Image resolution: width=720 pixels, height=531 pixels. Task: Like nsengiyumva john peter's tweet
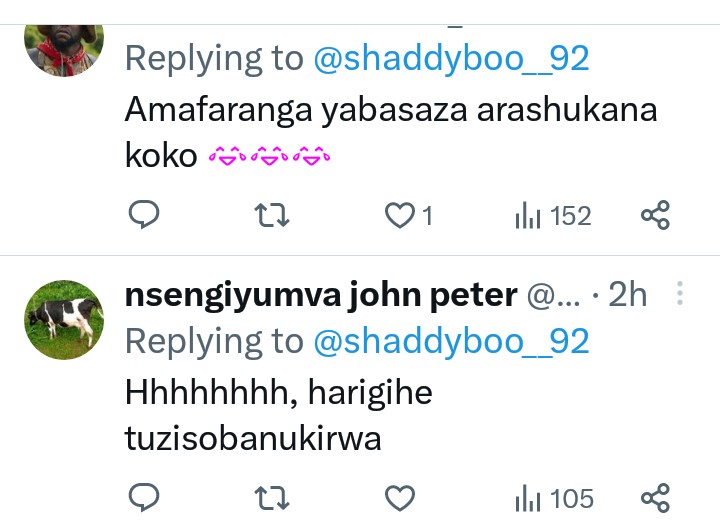pos(400,497)
